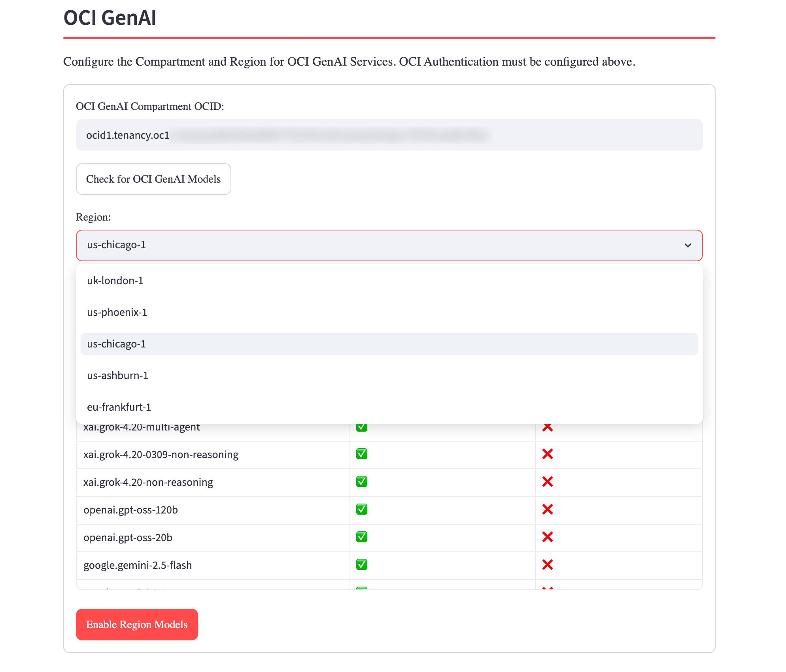Click red X for xai.grok-4.20-non-reasoning
This screenshot has height=672, width=786.
547,481
